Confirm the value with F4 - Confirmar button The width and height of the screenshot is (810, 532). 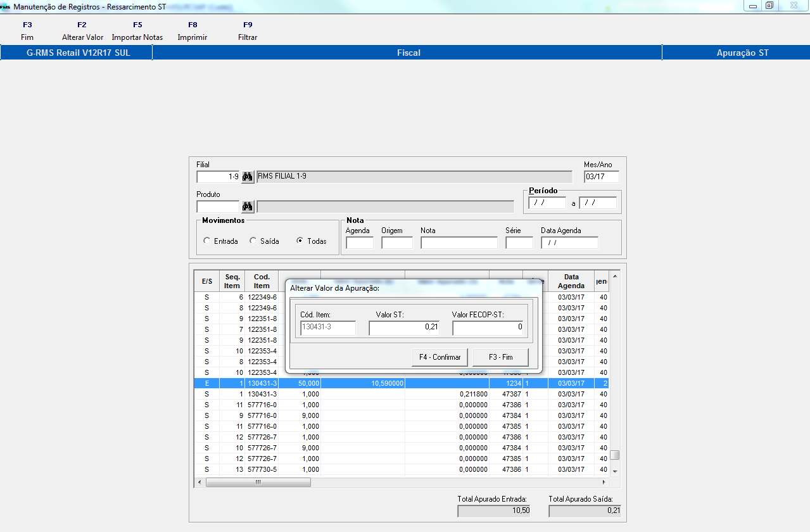point(440,357)
